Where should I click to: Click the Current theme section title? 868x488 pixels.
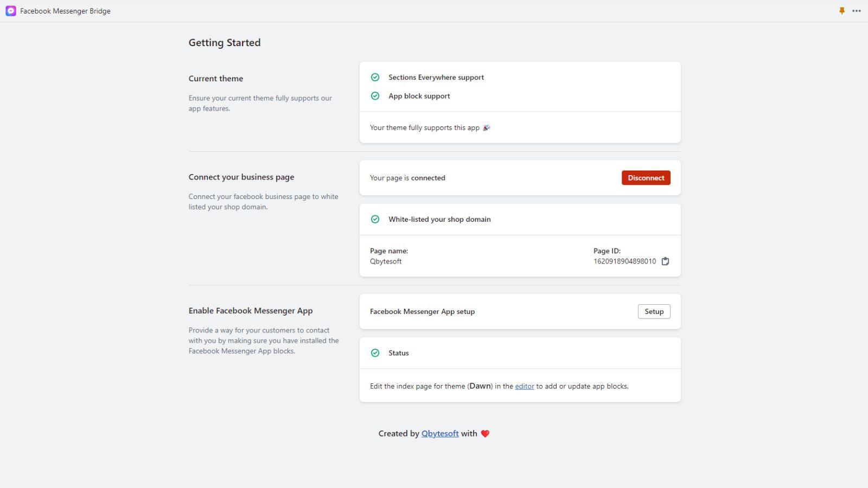(215, 78)
